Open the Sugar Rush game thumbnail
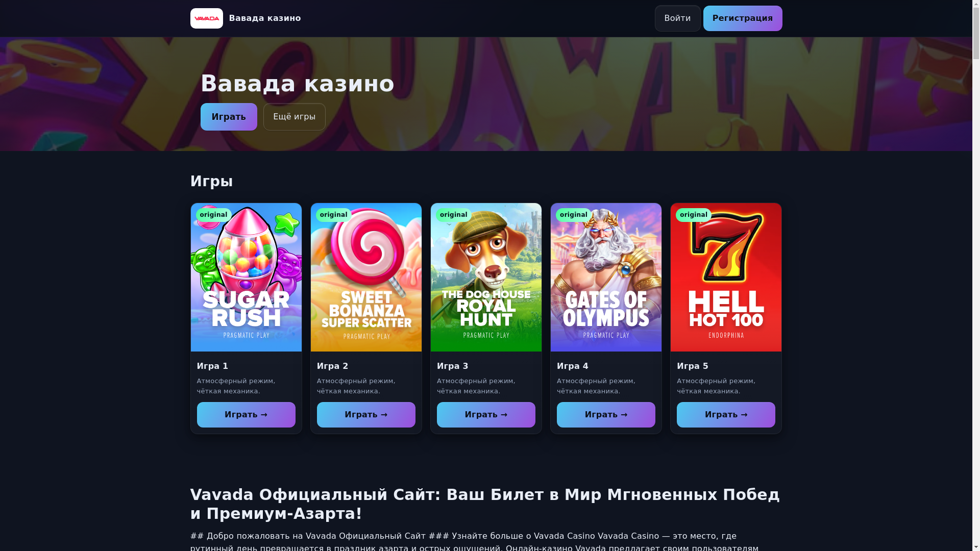This screenshot has height=551, width=980. pos(246,278)
